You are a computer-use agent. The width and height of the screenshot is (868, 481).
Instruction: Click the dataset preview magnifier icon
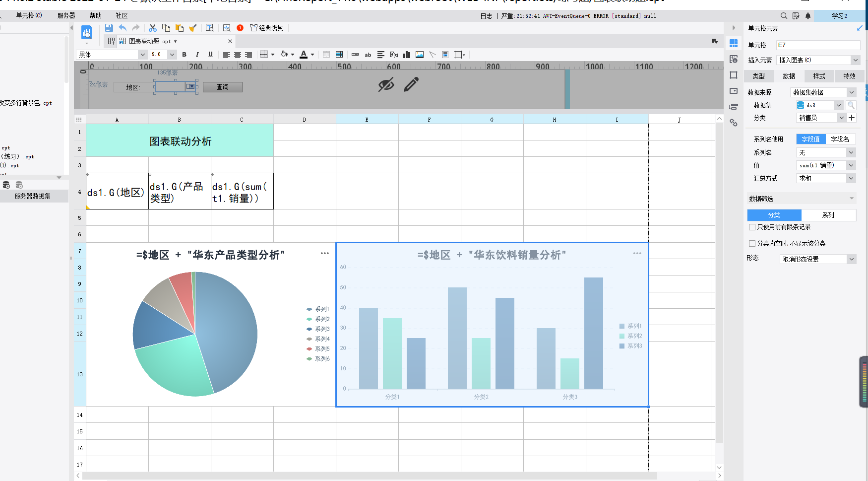point(851,105)
